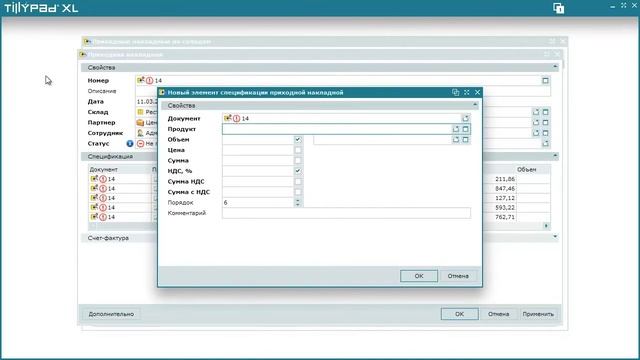640x360 pixels.
Task: Click the select-from-list icon in the background Склад row
Action: [x=545, y=112]
